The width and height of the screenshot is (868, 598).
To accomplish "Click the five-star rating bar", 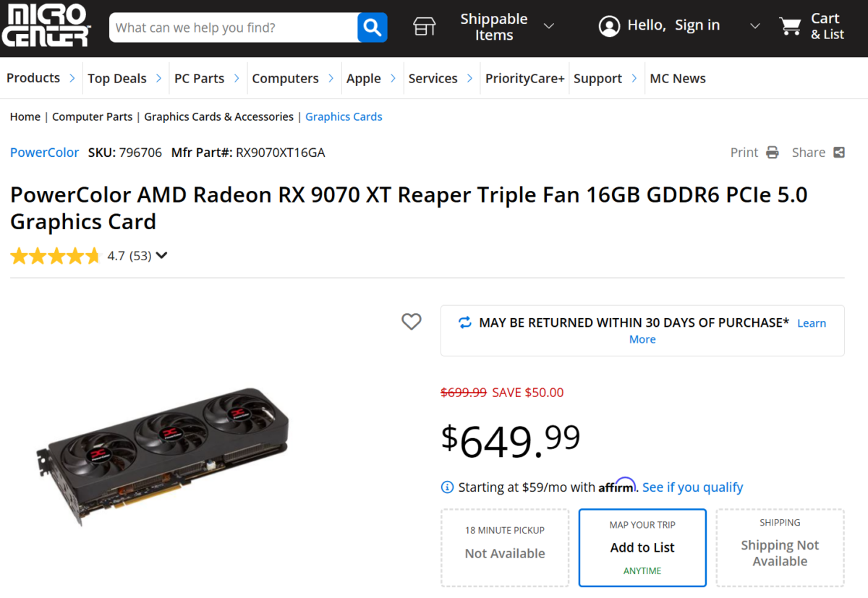I will click(x=55, y=256).
